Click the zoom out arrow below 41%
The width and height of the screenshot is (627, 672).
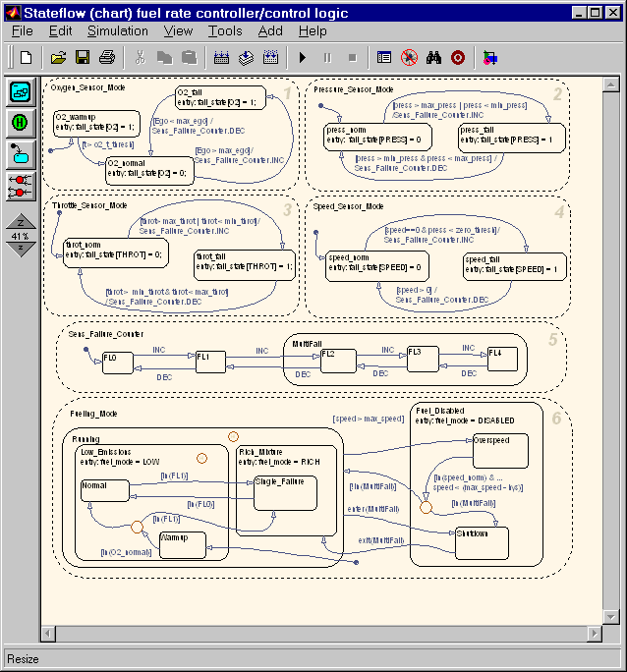21,248
